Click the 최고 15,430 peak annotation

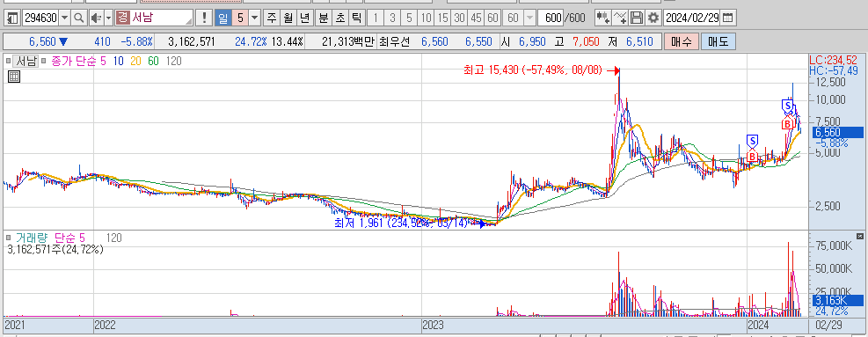[533, 70]
